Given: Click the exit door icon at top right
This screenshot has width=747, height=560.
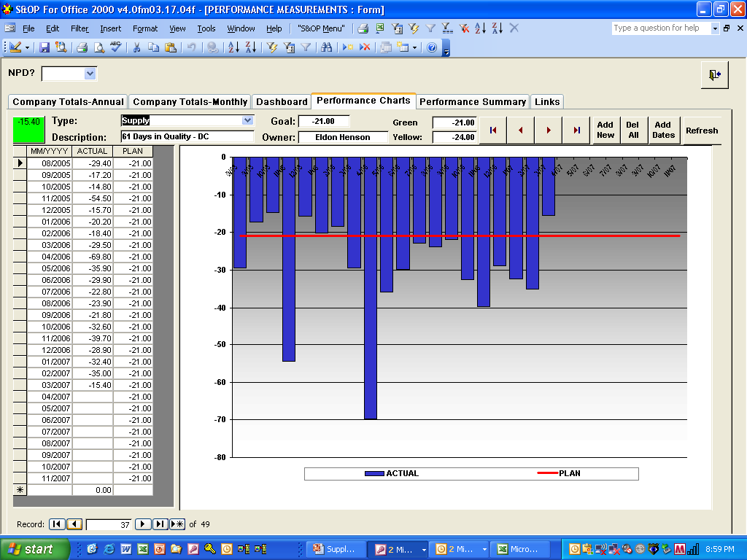Looking at the screenshot, I should point(716,74).
